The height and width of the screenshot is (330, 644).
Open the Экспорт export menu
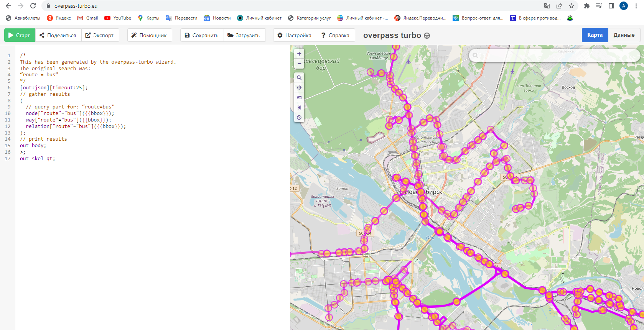(100, 35)
